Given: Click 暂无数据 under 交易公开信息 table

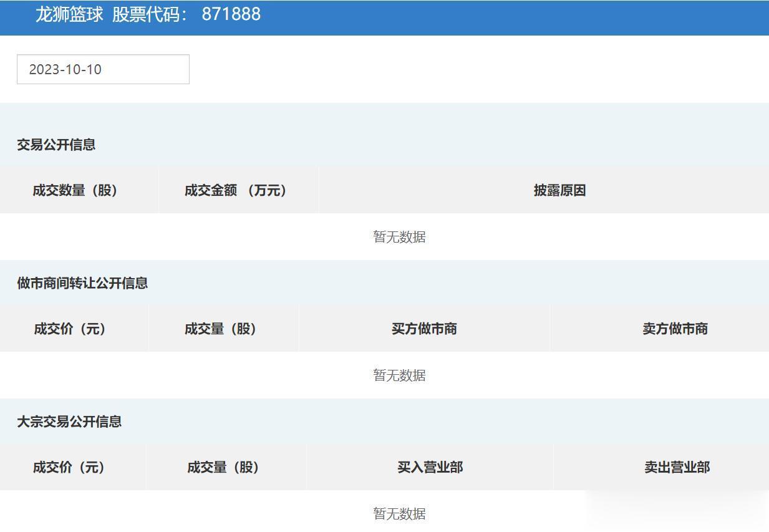Looking at the screenshot, I should click(x=399, y=237).
